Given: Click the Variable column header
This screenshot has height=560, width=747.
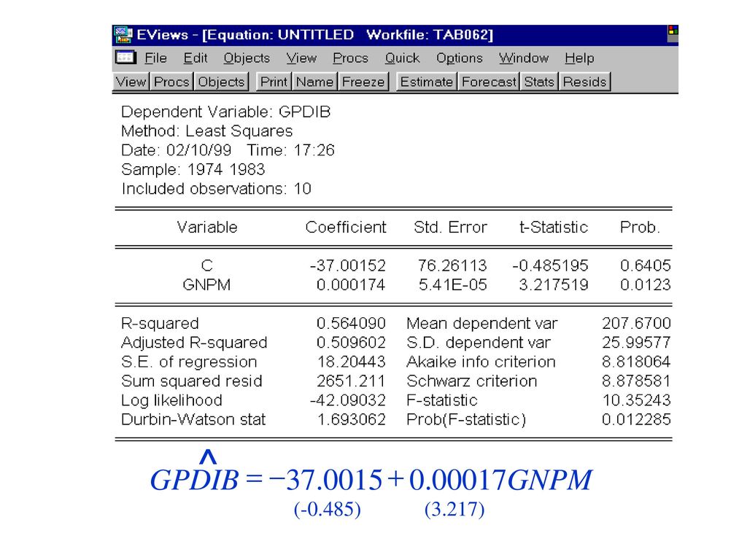Looking at the screenshot, I should pos(206,227).
